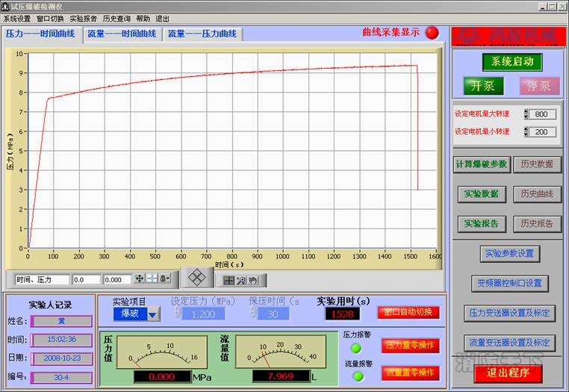Click the cursor movement crosshair tool
This screenshot has height=392, width=569.
click(139, 279)
